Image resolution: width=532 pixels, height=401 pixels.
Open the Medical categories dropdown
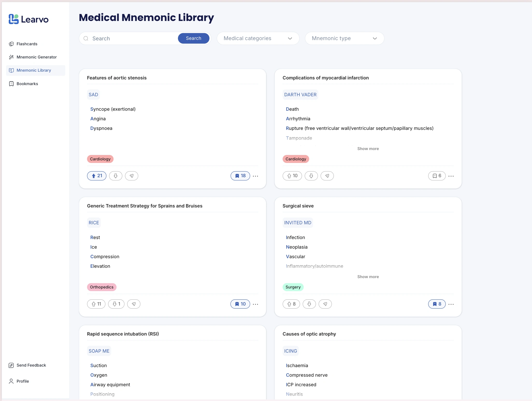coord(258,38)
